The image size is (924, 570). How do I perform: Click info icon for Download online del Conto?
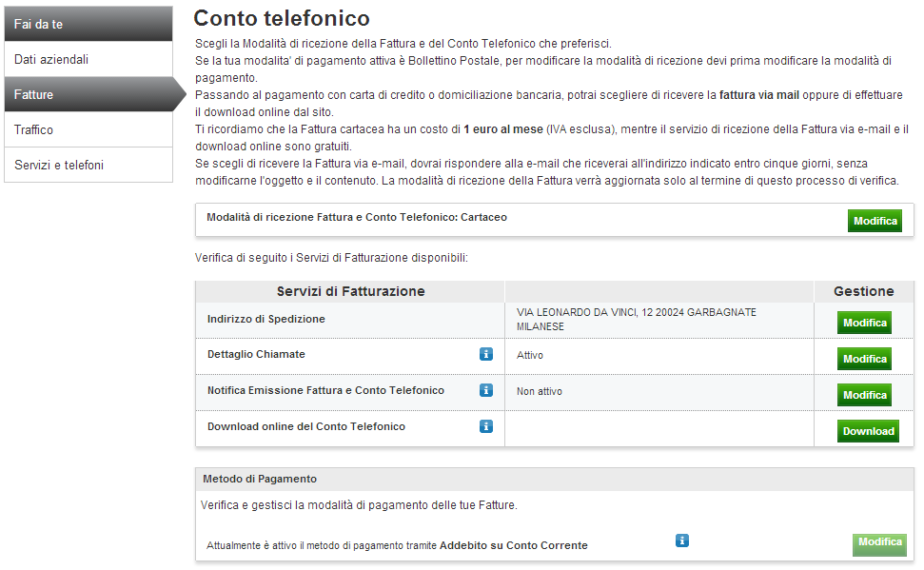coord(486,426)
